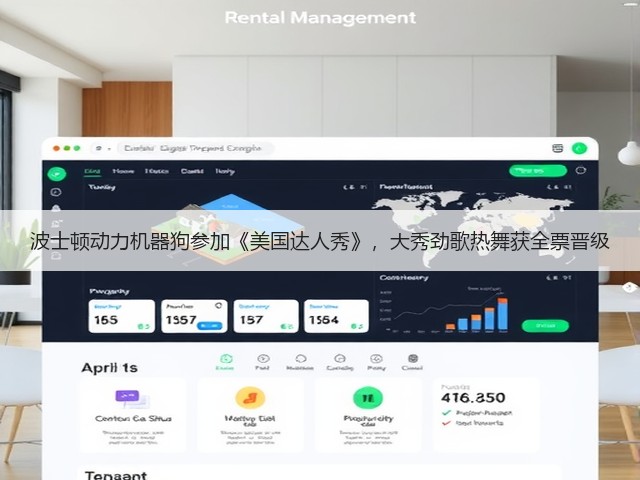Select the last dark square tab icon
This screenshot has height=480, width=640.
[413, 359]
